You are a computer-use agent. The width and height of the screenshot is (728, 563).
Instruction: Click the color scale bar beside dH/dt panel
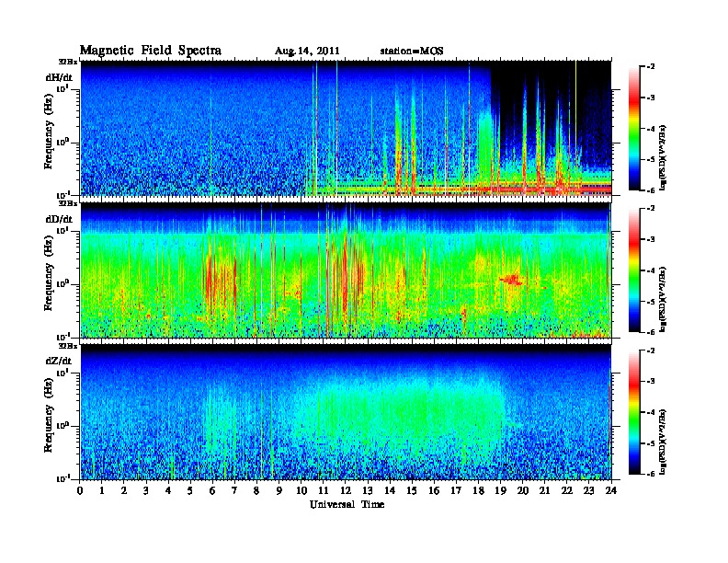pos(634,129)
